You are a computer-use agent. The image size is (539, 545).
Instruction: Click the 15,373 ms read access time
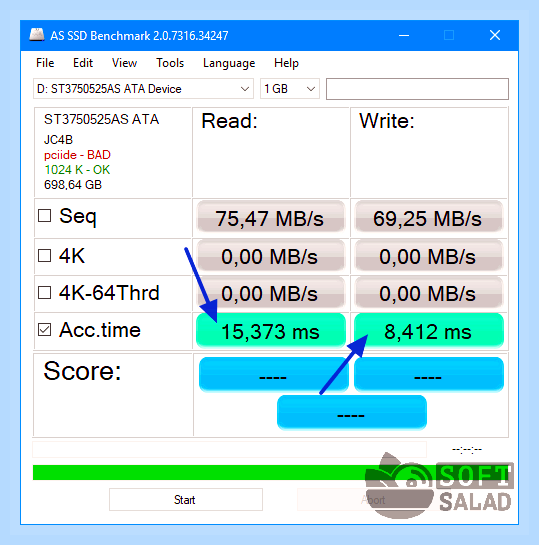pyautogui.click(x=271, y=330)
